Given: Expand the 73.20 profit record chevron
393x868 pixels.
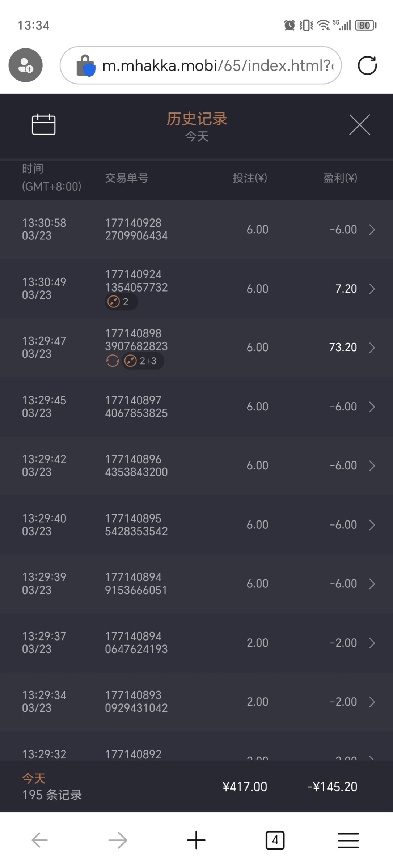Looking at the screenshot, I should pos(372,348).
